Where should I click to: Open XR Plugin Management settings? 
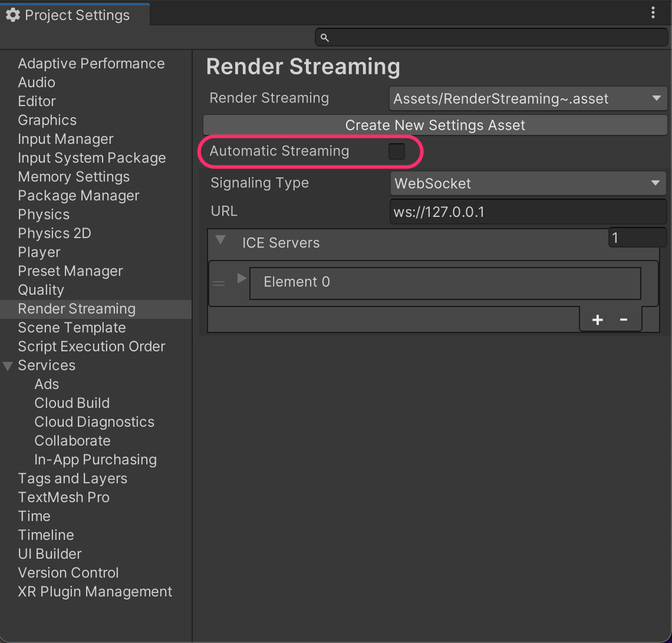(x=95, y=592)
